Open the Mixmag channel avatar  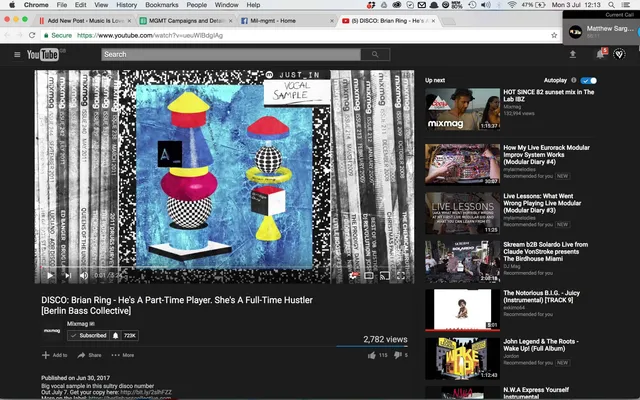coord(52,331)
